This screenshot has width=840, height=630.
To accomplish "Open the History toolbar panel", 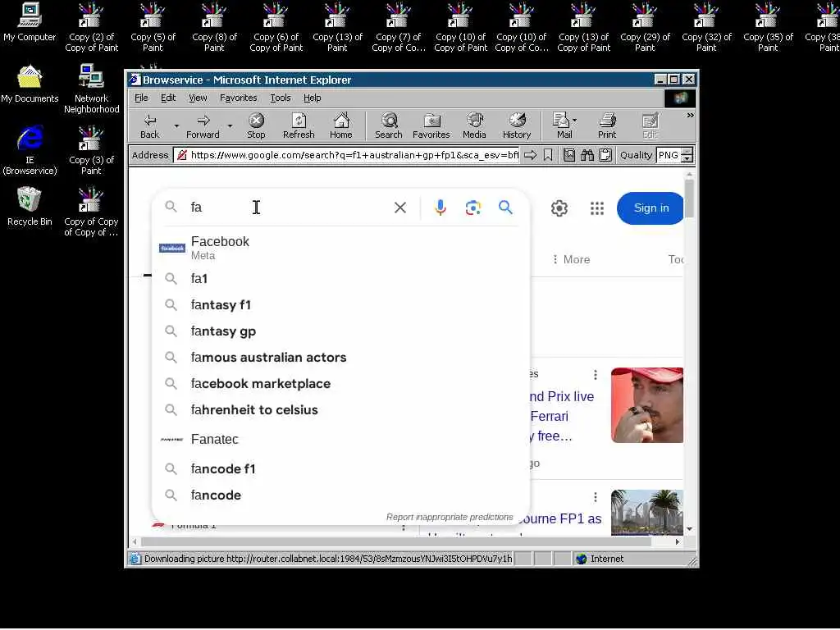I will (x=517, y=126).
